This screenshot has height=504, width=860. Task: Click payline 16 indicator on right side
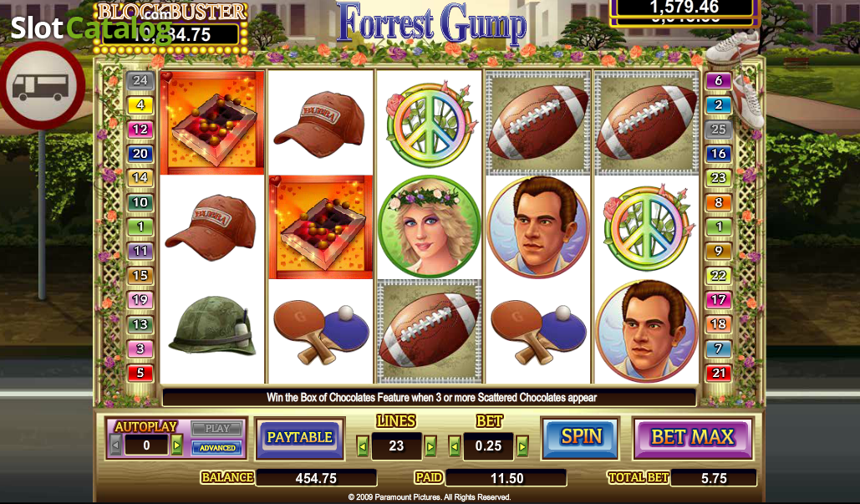click(719, 154)
